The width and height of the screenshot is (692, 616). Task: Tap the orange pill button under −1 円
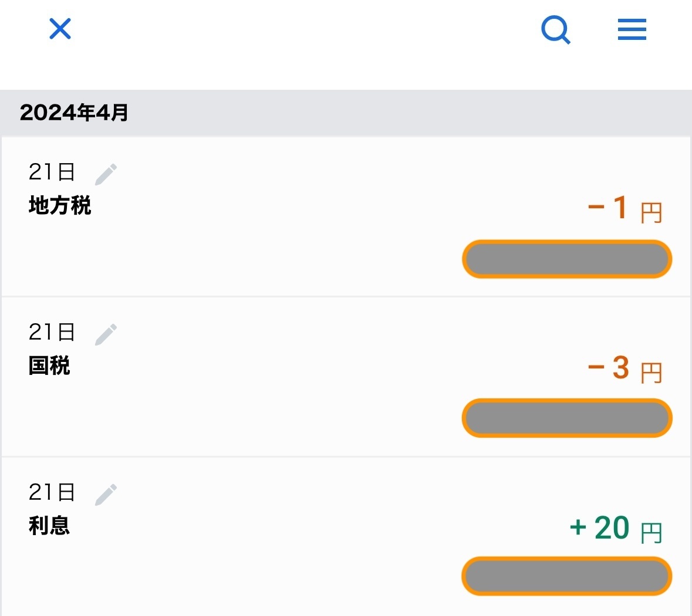click(x=567, y=259)
